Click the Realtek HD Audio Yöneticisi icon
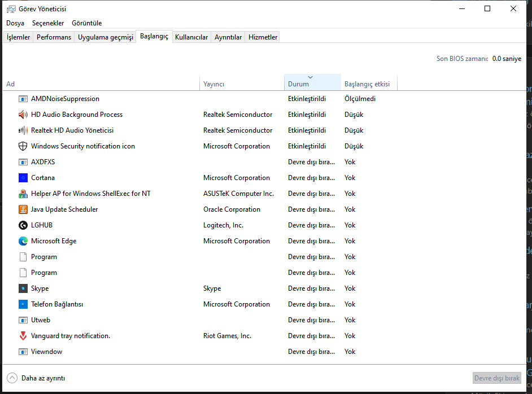Viewport: 532px width, 394px height. pyautogui.click(x=23, y=130)
